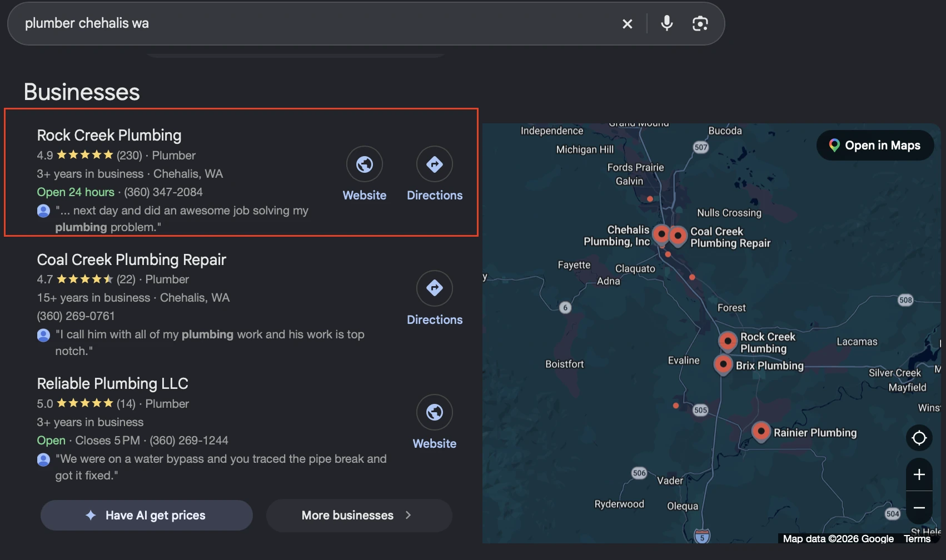
Task: Zoom out on the map
Action: [x=919, y=508]
